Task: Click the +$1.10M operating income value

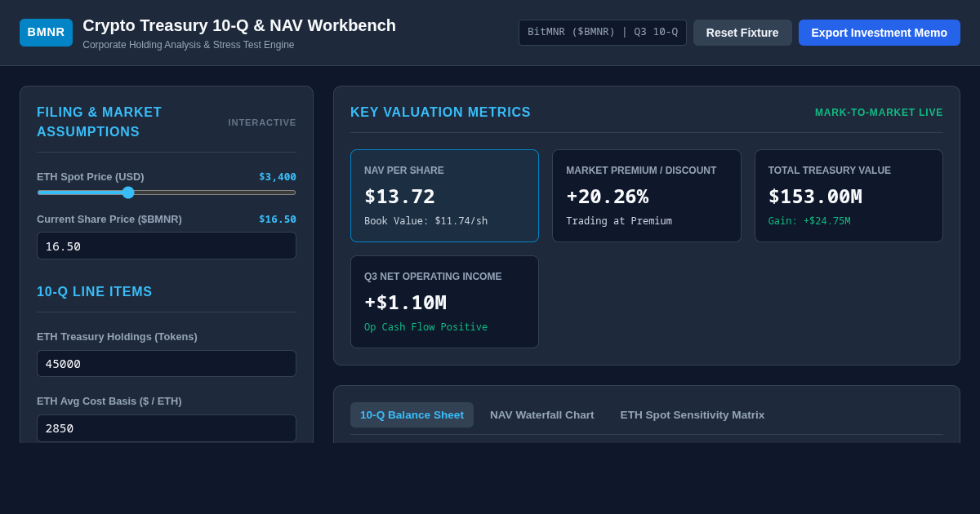Action: [x=406, y=303]
